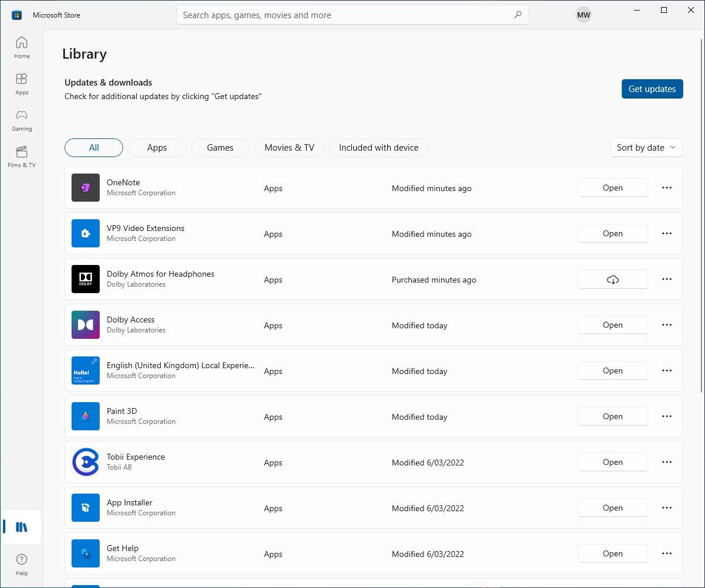The image size is (705, 588).
Task: Open App Installer
Action: pyautogui.click(x=612, y=508)
